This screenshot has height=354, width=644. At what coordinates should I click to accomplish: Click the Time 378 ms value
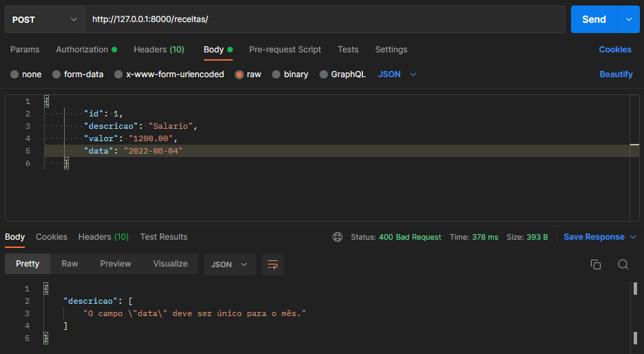tap(485, 237)
